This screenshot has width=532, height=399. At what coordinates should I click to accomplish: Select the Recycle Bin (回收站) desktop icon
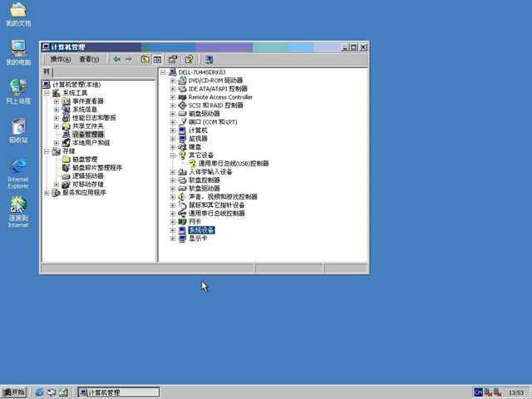pos(18,131)
